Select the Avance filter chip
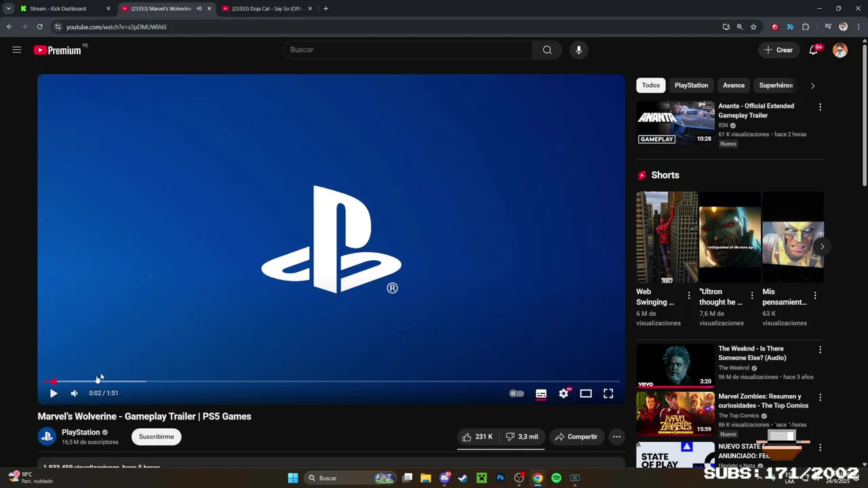Screen dimensions: 868x488 [734, 85]
